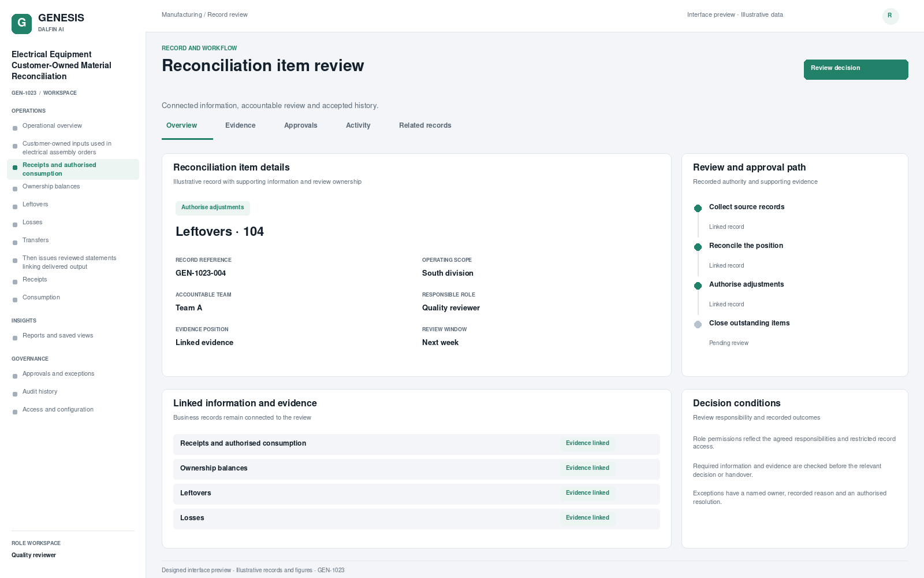
Task: Open the Related records tab
Action: tap(425, 125)
